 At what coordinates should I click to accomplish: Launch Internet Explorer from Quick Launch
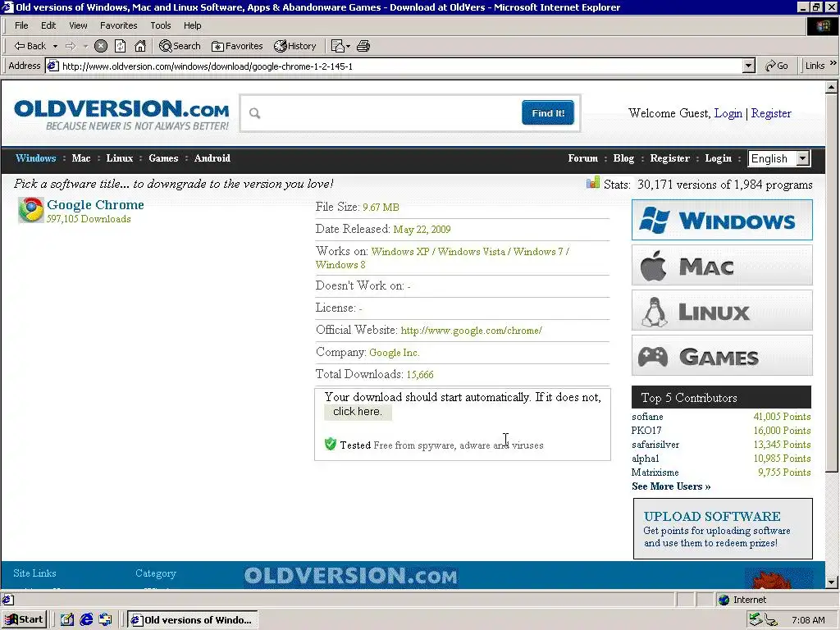(86, 620)
